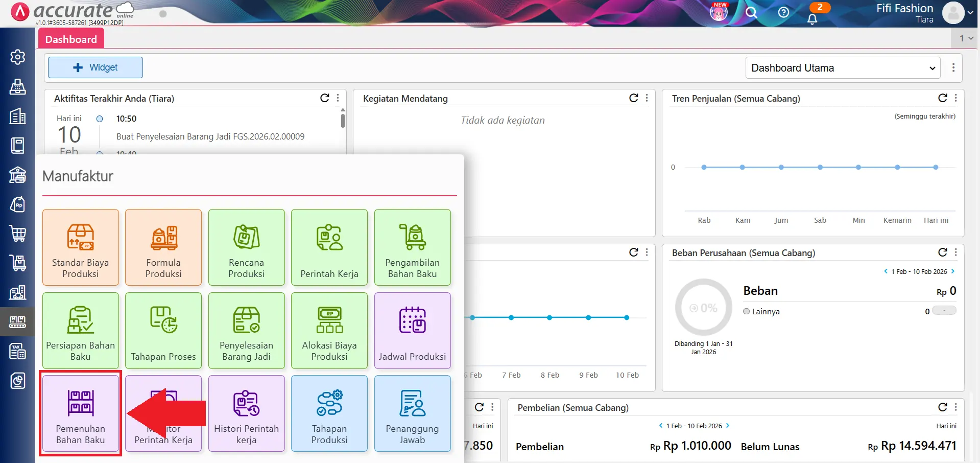Click the notification bell icon
Screen dimensions: 980x463
[812, 19]
